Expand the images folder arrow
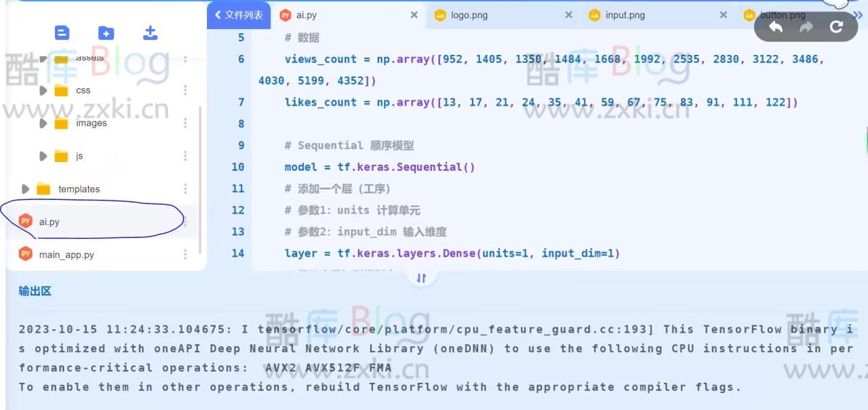The width and height of the screenshot is (868, 410). point(43,123)
